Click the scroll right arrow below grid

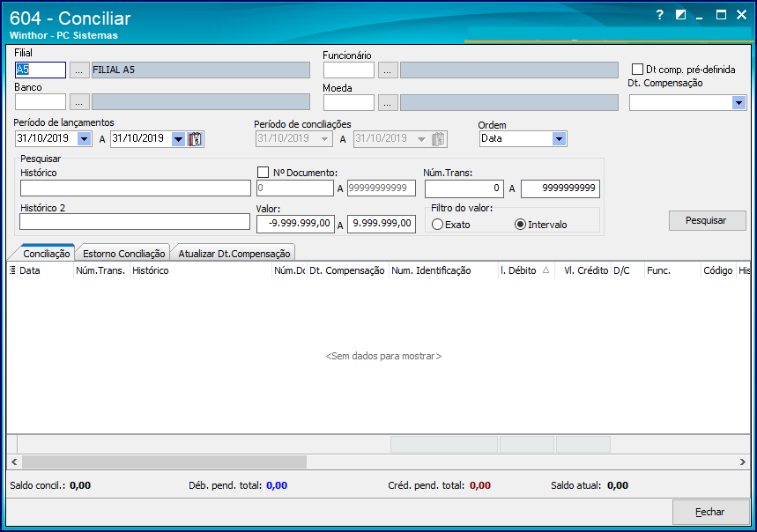point(743,462)
